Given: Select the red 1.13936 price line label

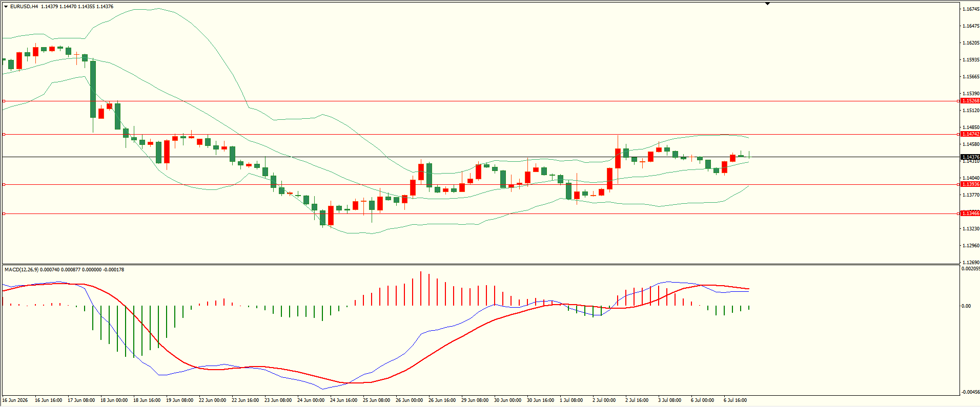Looking at the screenshot, I should point(970,184).
